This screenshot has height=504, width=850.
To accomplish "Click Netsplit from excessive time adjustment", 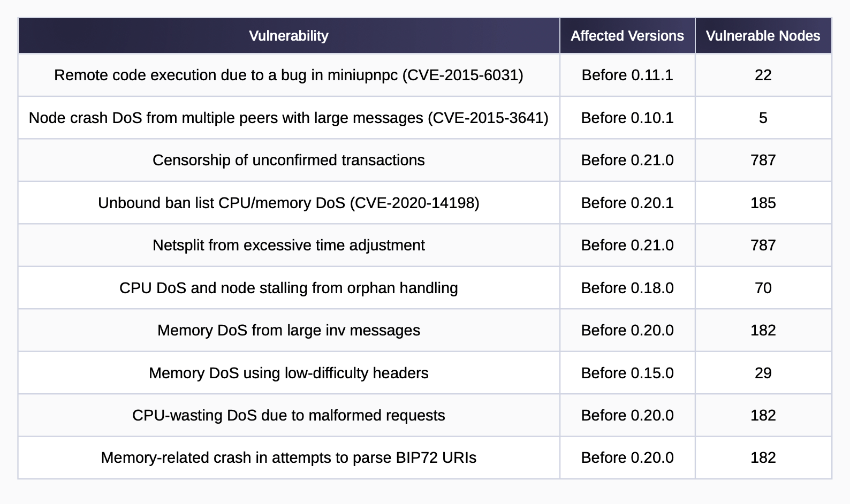I will [x=289, y=245].
